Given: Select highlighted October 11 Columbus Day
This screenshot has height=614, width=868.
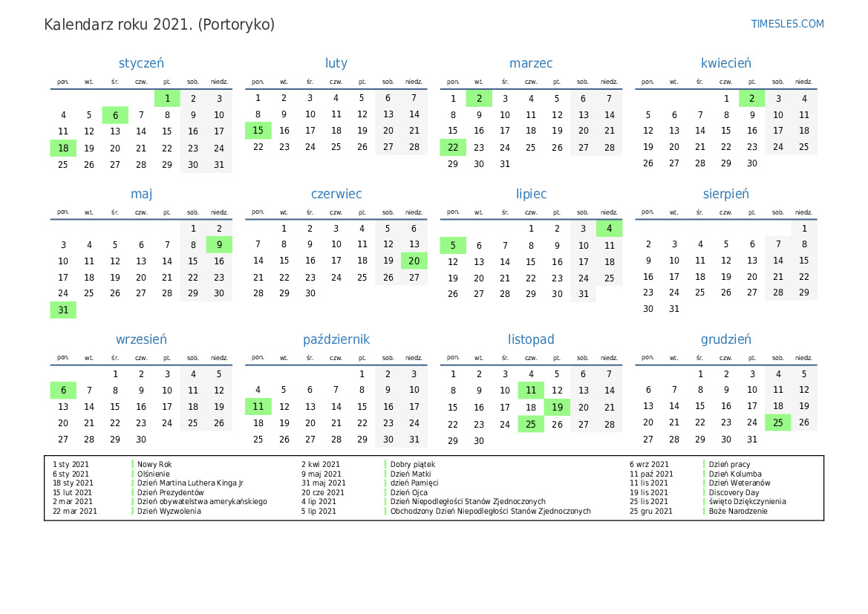Looking at the screenshot, I should click(258, 406).
